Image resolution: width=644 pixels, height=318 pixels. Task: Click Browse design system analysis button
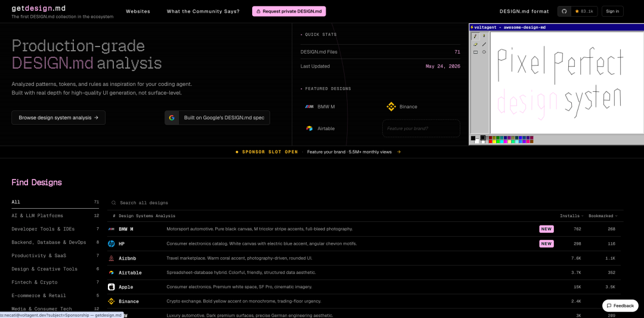pos(58,118)
